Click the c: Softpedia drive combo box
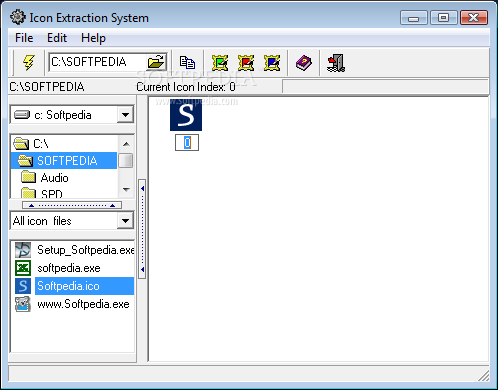Image resolution: width=498 pixels, height=390 pixels. pos(72,115)
